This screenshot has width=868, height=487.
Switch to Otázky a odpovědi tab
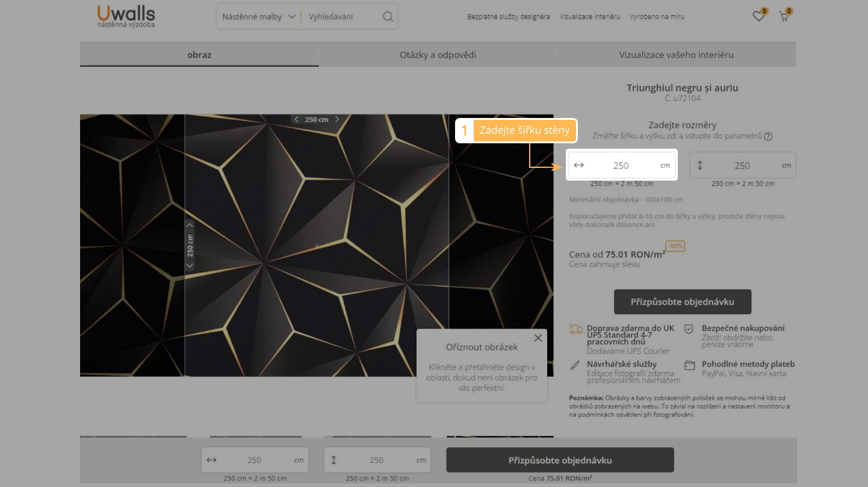(x=438, y=55)
